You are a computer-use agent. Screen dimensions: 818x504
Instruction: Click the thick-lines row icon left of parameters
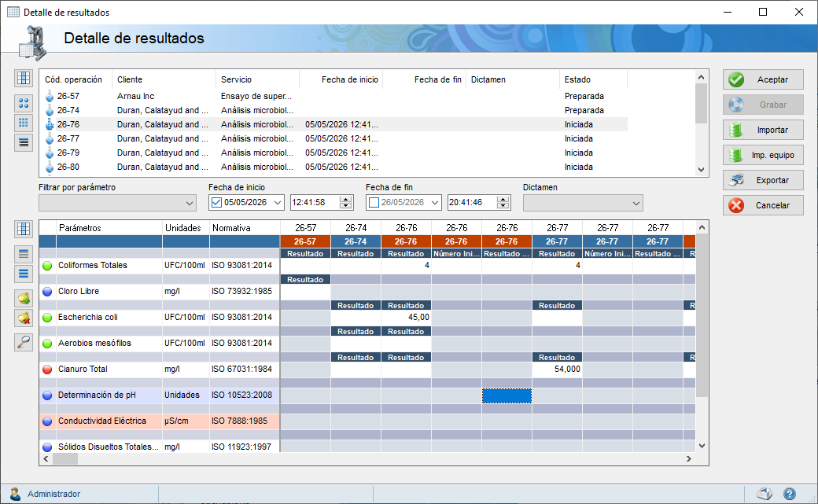click(24, 274)
